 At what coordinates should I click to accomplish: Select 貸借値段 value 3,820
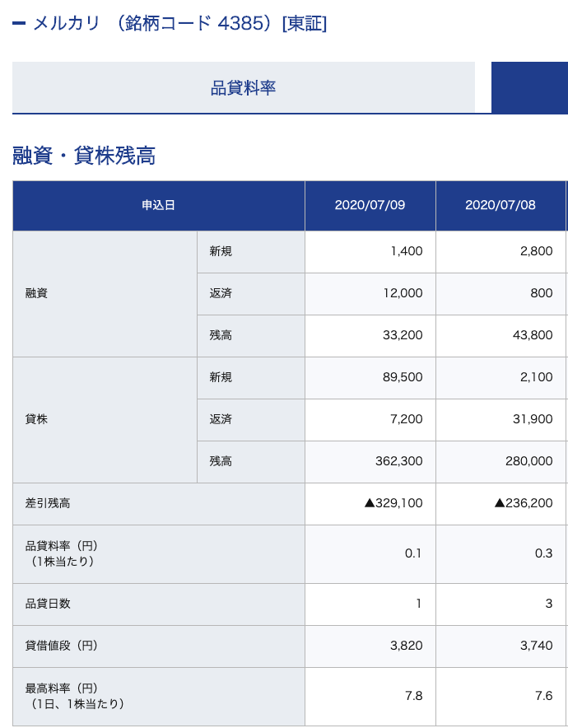[407, 646]
